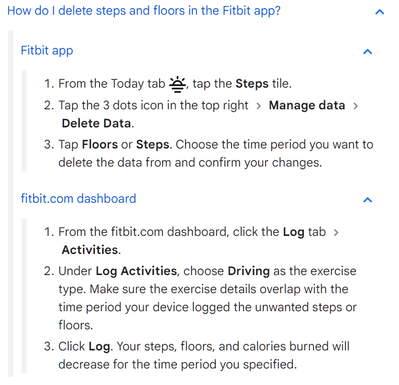
Task: Collapse fitbit.com dashboard section via its chevron
Action: pos(367,200)
